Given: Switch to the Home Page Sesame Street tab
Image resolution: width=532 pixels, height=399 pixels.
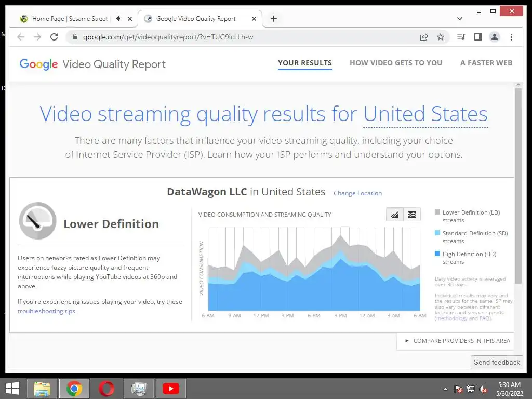Looking at the screenshot, I should [x=70, y=19].
